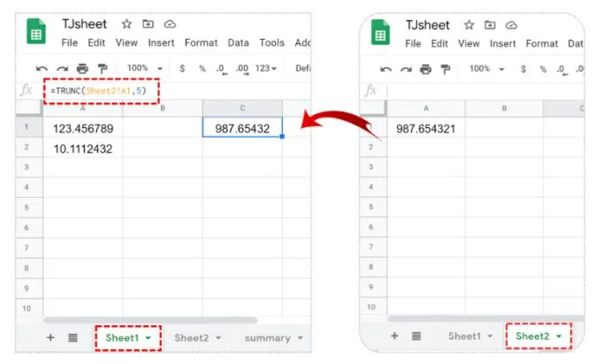This screenshot has width=610, height=364.
Task: Open View menu in left window
Action: click(126, 42)
